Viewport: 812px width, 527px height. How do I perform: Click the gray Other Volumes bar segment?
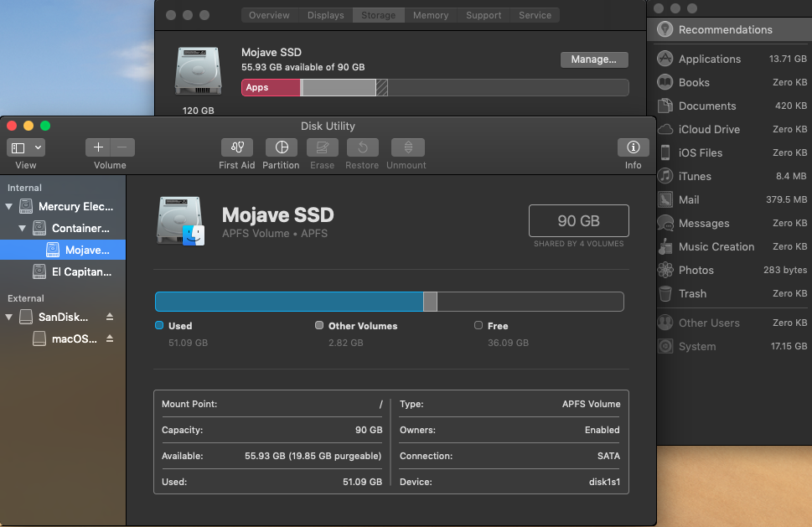click(x=431, y=302)
